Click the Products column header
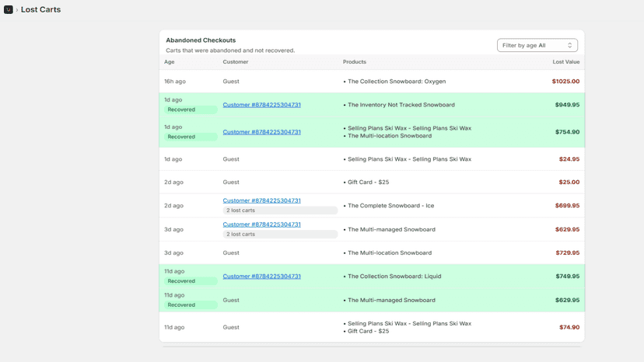The image size is (644, 362). pyautogui.click(x=355, y=61)
